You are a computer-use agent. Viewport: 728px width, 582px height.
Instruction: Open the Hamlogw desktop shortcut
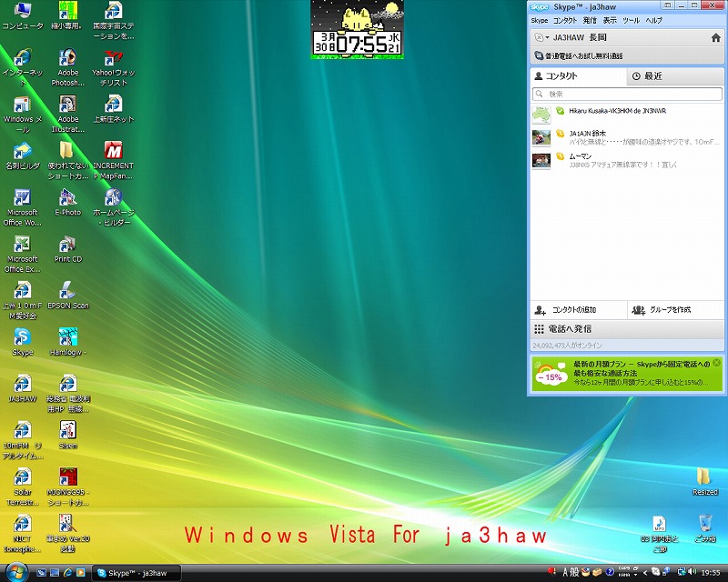[x=67, y=342]
